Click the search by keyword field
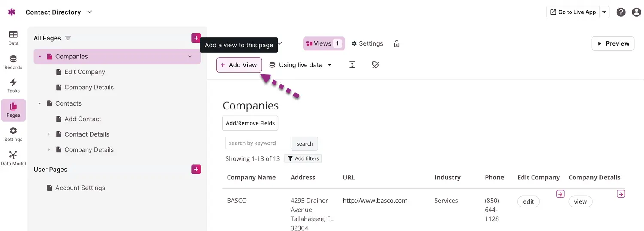Viewport: 644px width, 231px height. tap(258, 143)
